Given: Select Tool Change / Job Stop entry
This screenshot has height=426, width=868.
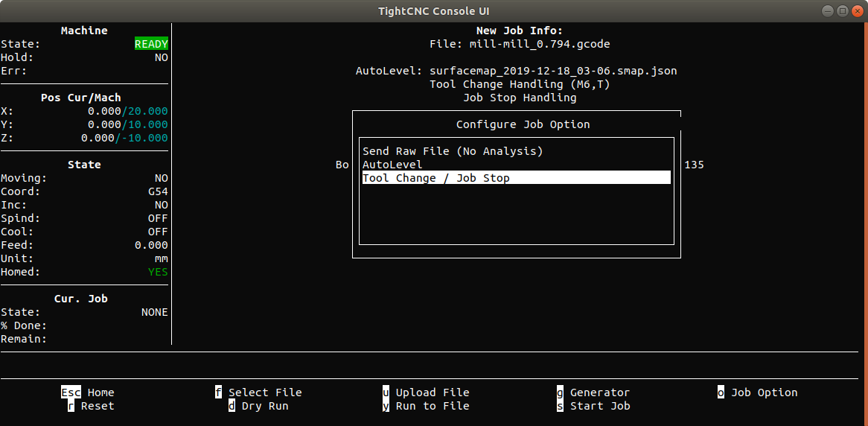Looking at the screenshot, I should click(x=517, y=178).
